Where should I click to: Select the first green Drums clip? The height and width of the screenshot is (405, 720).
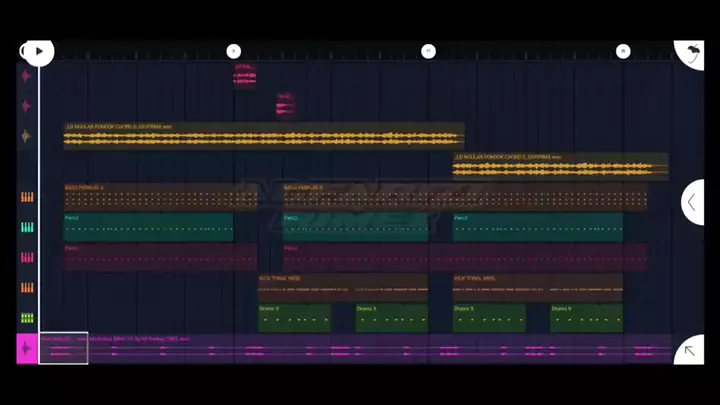[294, 319]
